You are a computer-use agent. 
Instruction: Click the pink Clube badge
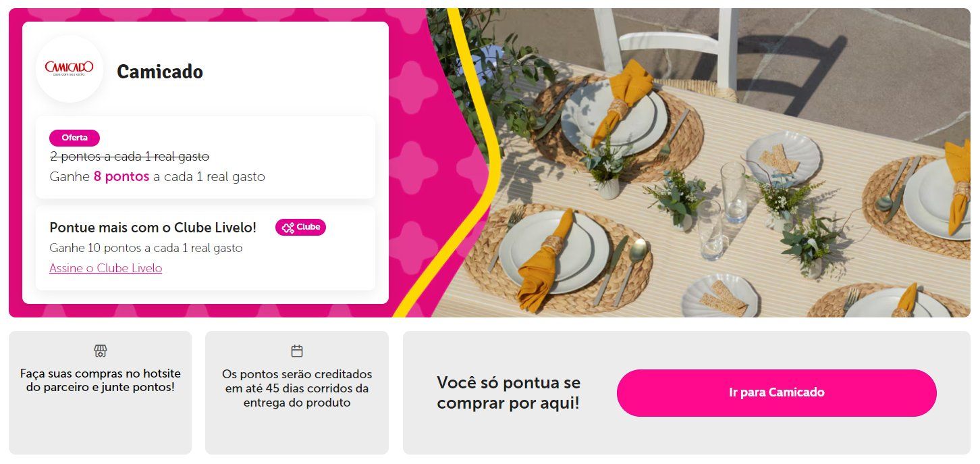click(300, 228)
